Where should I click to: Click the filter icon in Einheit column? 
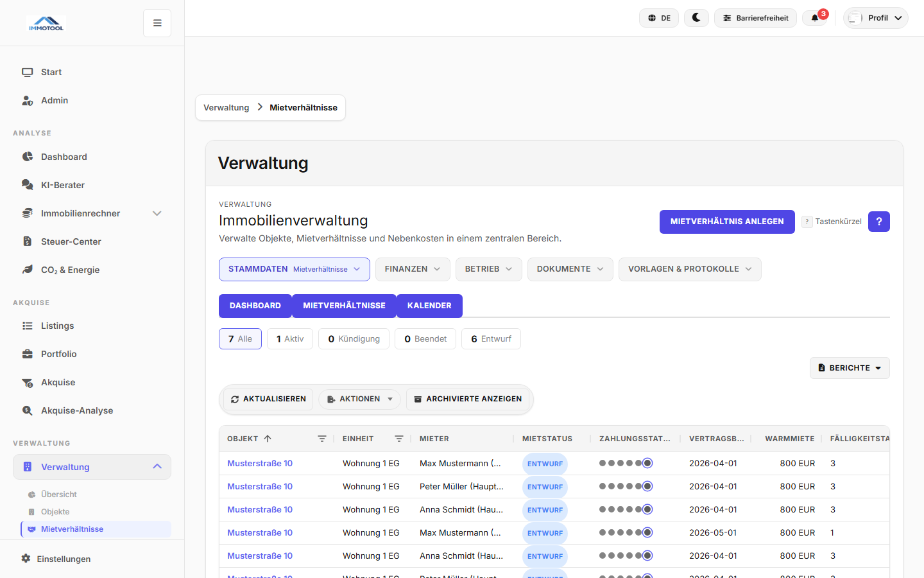(399, 439)
